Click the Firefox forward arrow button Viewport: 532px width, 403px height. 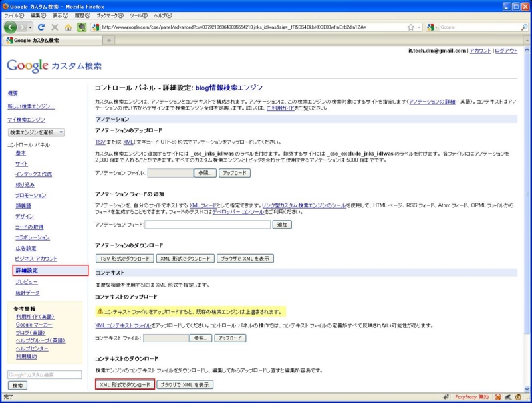tap(23, 27)
